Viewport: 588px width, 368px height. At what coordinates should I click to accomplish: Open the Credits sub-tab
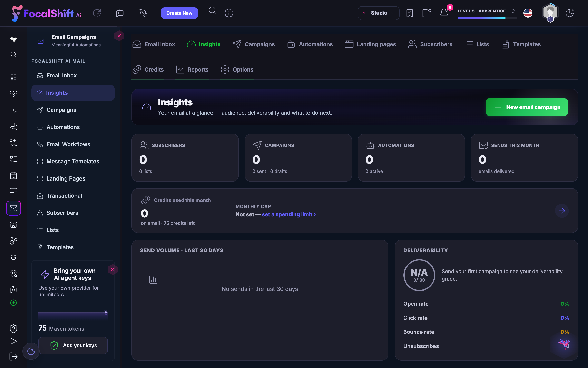[x=148, y=70]
